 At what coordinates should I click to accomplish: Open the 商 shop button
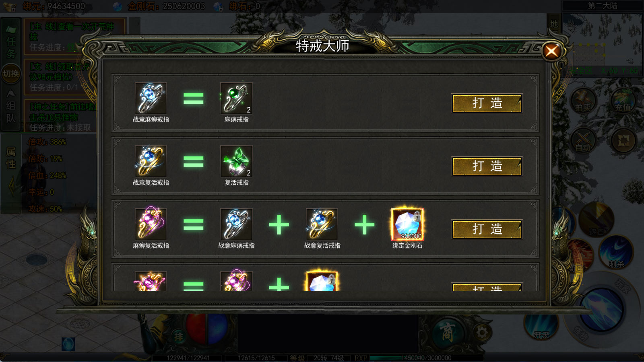(x=448, y=332)
